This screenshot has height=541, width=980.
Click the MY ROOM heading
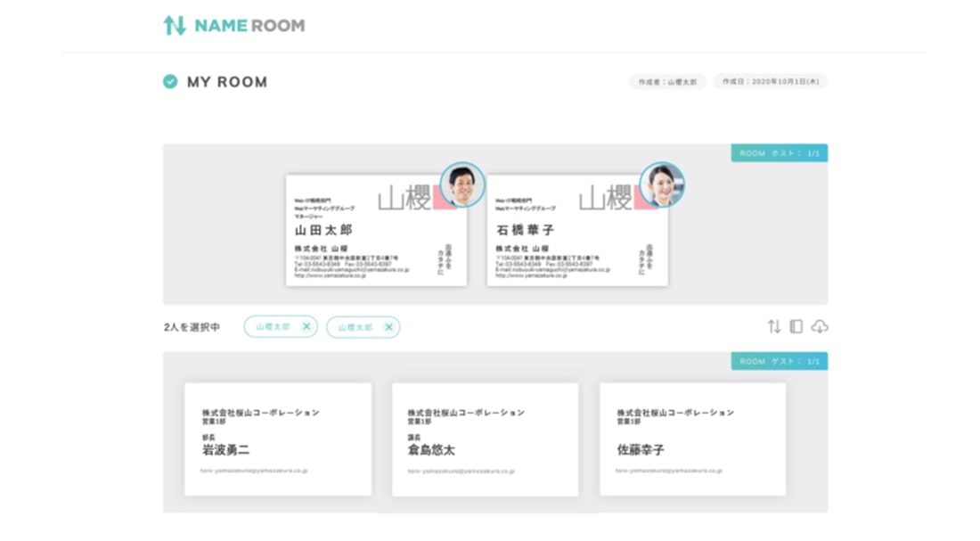coord(227,82)
